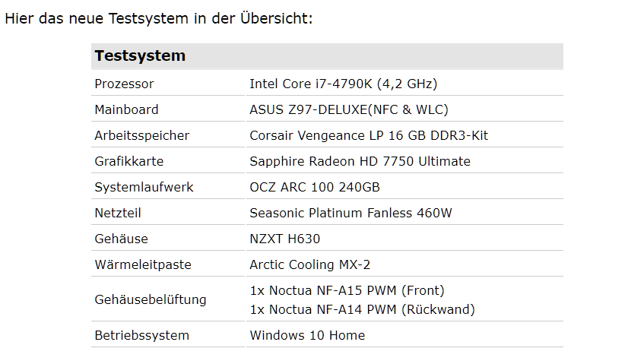Select the Wärmeleitpaste label
This screenshot has width=628, height=364.
click(143, 264)
